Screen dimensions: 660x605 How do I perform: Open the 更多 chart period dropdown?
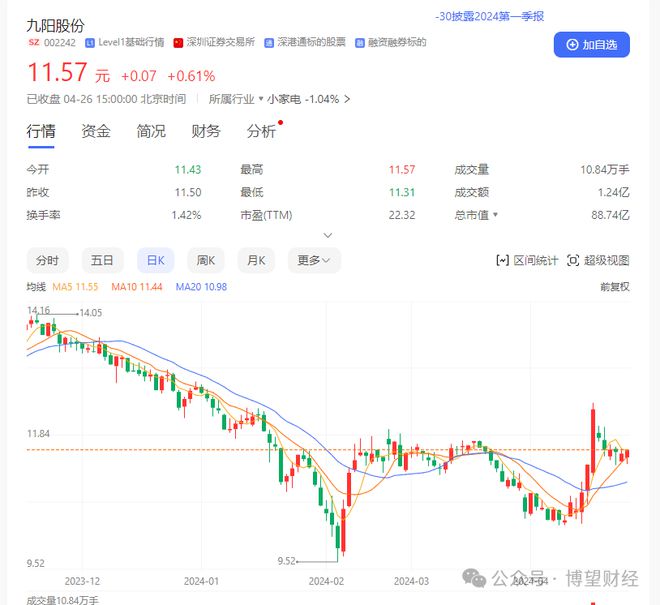click(314, 261)
